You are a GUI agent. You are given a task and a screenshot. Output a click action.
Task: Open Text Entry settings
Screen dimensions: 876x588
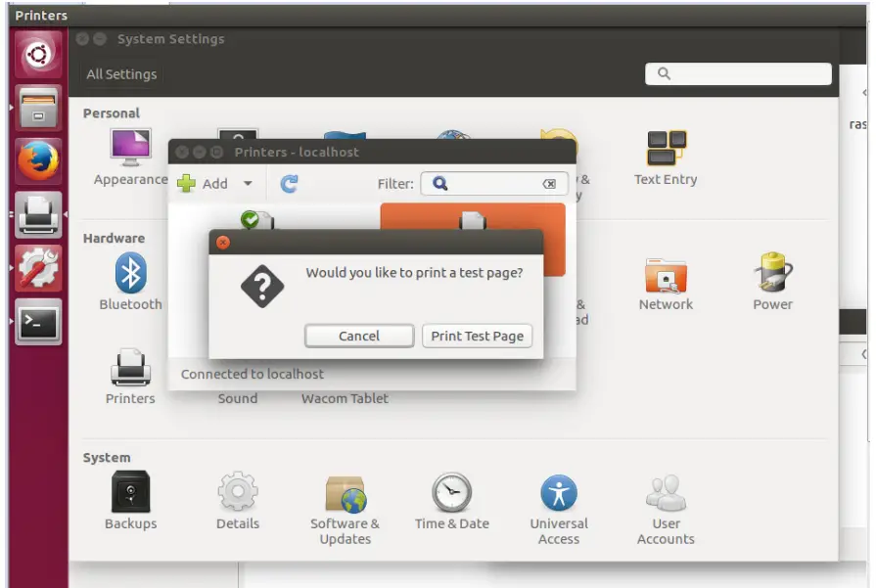pos(666,158)
